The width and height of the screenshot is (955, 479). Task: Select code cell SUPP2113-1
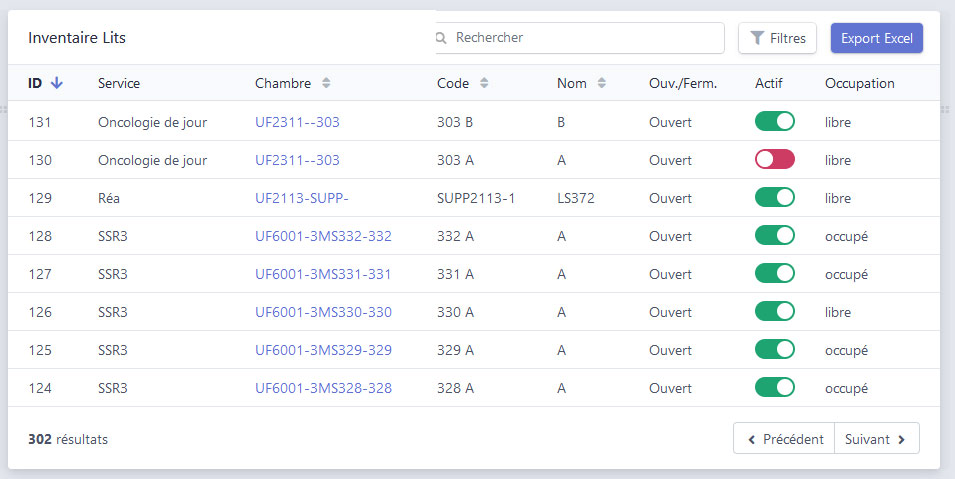[476, 198]
